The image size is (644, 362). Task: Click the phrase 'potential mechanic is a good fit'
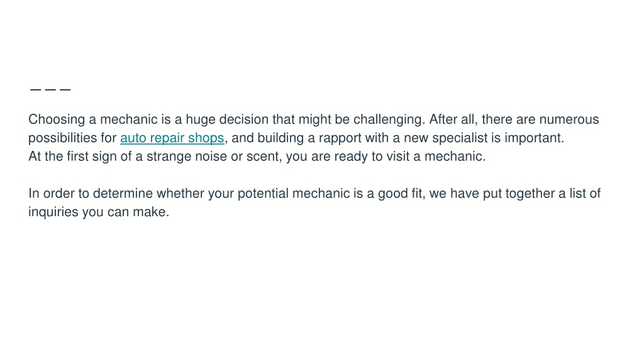(x=330, y=194)
